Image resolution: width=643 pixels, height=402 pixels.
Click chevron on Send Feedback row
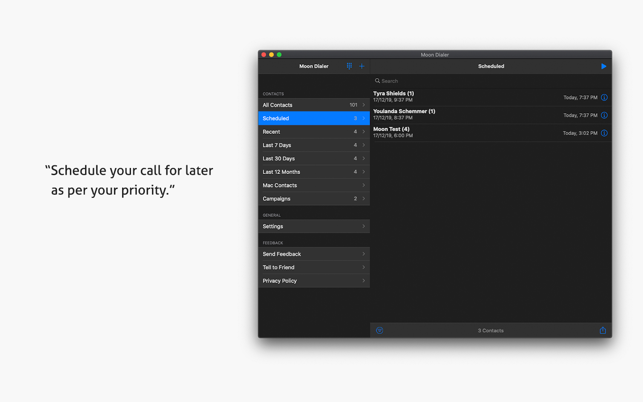click(363, 254)
